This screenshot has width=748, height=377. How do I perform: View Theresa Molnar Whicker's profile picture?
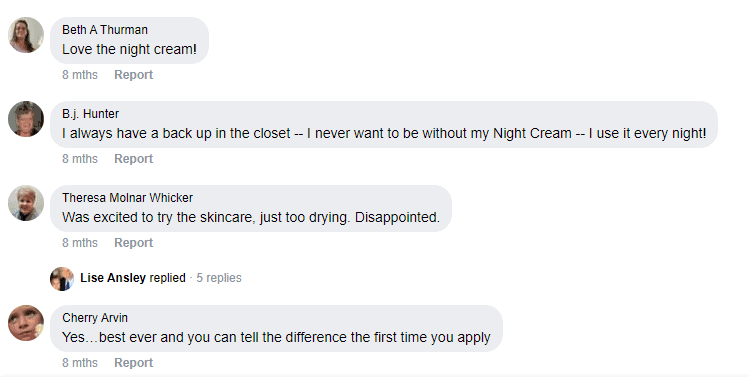pyautogui.click(x=26, y=203)
